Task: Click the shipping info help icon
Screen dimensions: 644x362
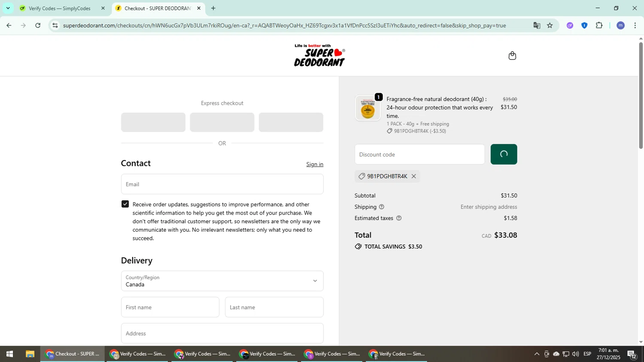Action: tap(381, 207)
